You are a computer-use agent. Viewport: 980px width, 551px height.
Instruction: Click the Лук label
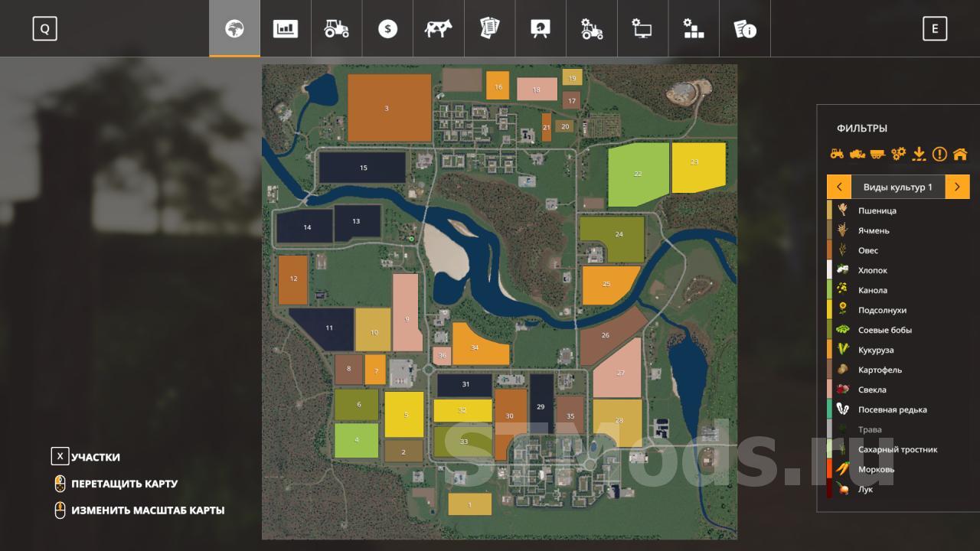tap(866, 489)
